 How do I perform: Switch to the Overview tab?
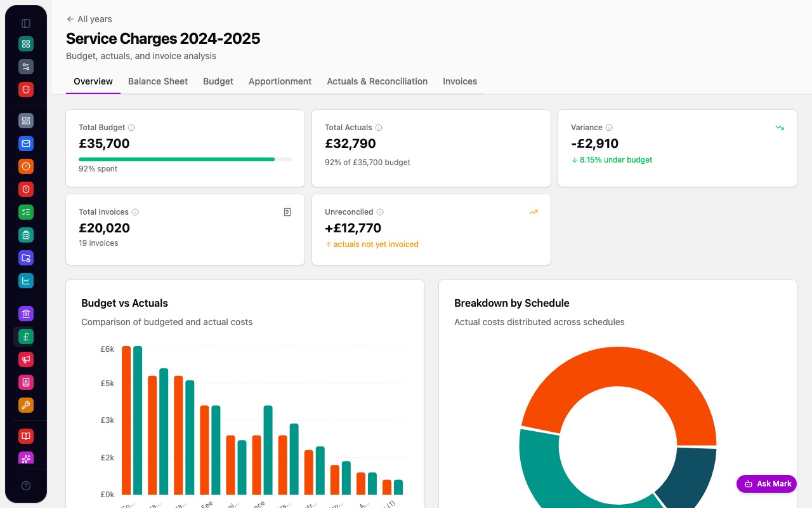(x=93, y=81)
